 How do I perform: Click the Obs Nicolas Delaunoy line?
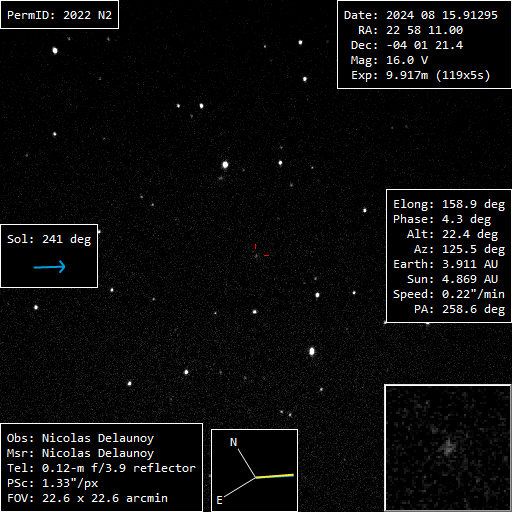[x=80, y=438]
